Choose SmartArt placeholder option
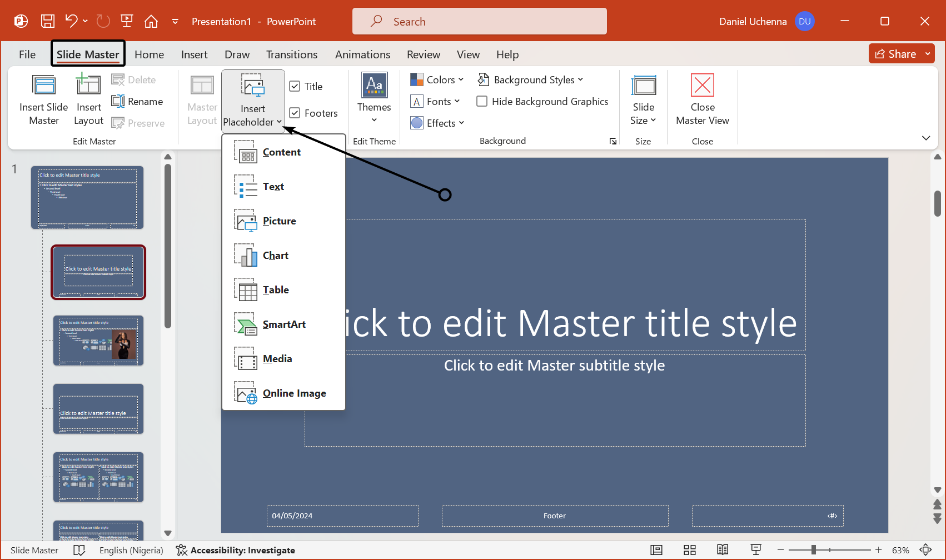This screenshot has width=946, height=560. 284,324
